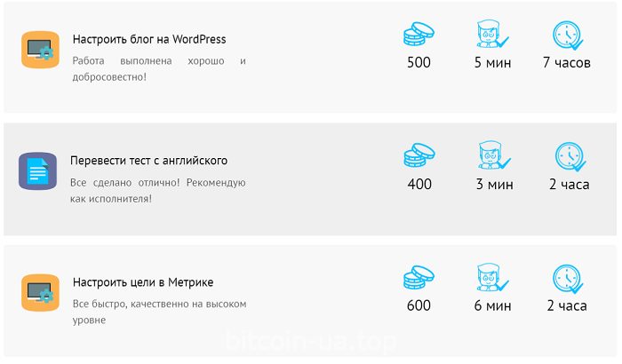Click the 500 price value
The image size is (622, 364).
419,62
